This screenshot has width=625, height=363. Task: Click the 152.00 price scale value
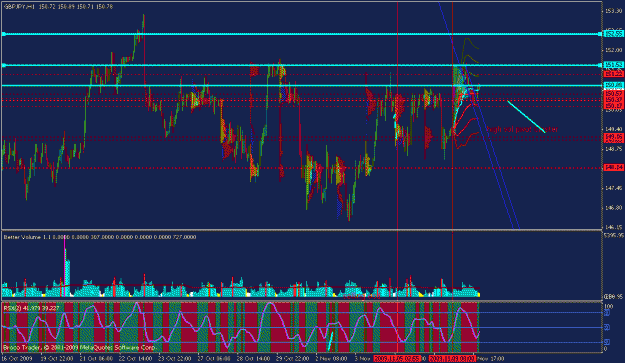click(x=614, y=50)
